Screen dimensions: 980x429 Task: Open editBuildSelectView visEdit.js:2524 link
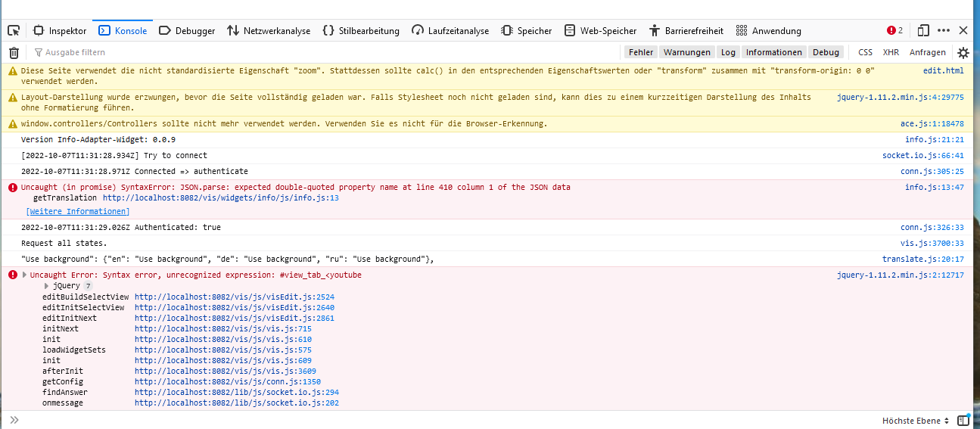point(235,297)
